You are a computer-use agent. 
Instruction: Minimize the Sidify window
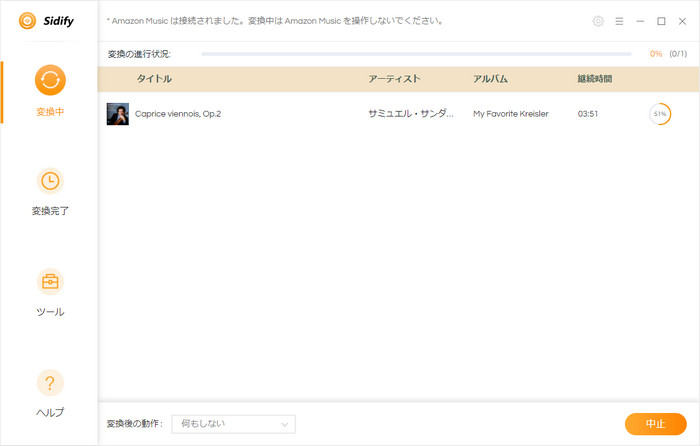click(640, 21)
